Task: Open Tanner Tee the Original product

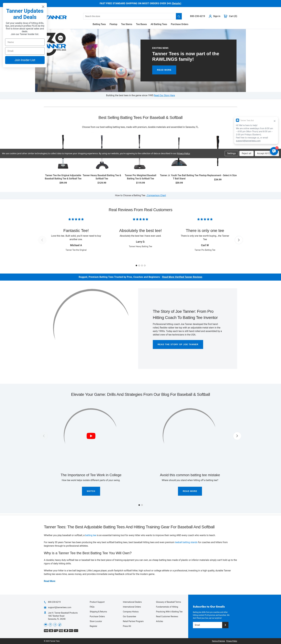Action: coord(63,177)
